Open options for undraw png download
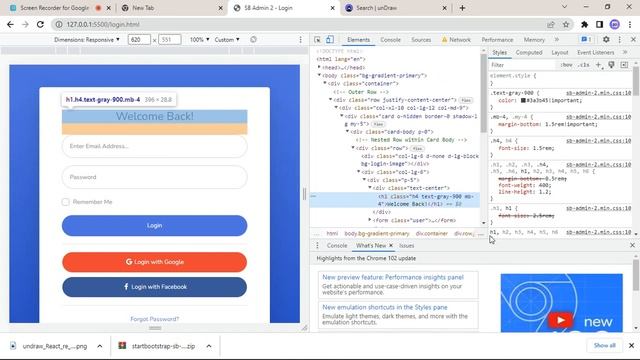640x360 pixels. tap(100, 346)
